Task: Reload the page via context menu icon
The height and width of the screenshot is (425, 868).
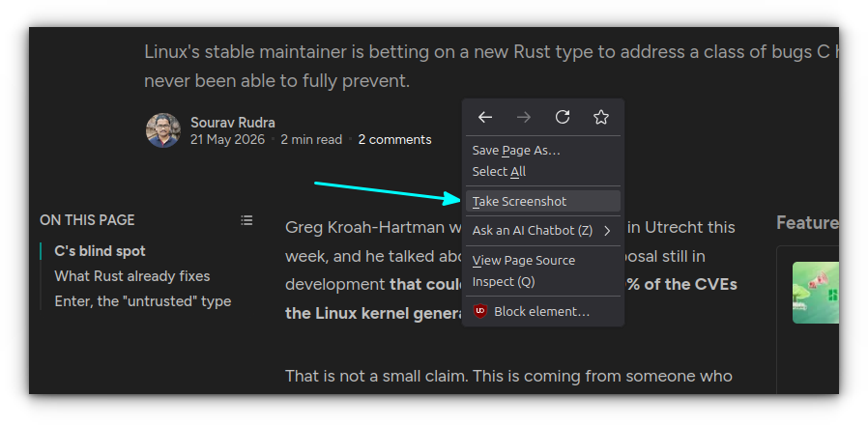Action: 563,117
